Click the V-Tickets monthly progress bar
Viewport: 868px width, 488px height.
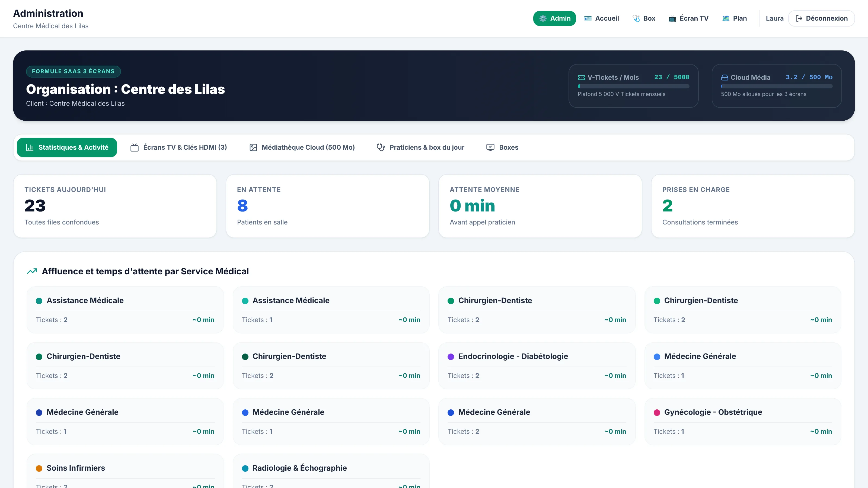(x=633, y=86)
